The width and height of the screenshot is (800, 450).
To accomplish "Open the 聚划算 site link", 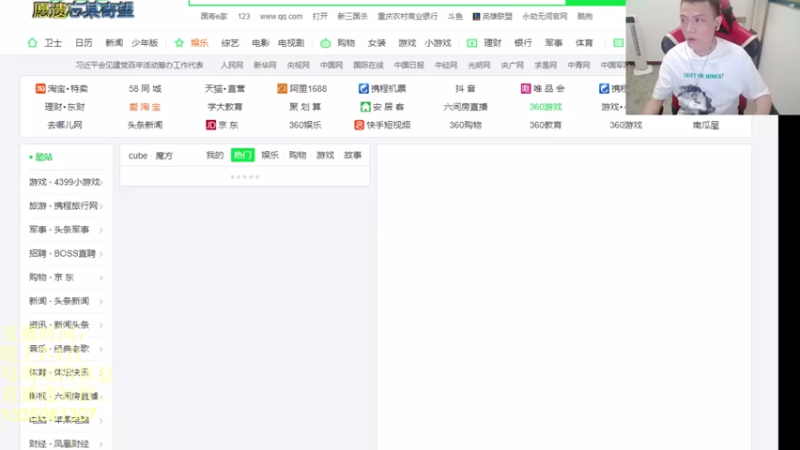I will coord(305,107).
